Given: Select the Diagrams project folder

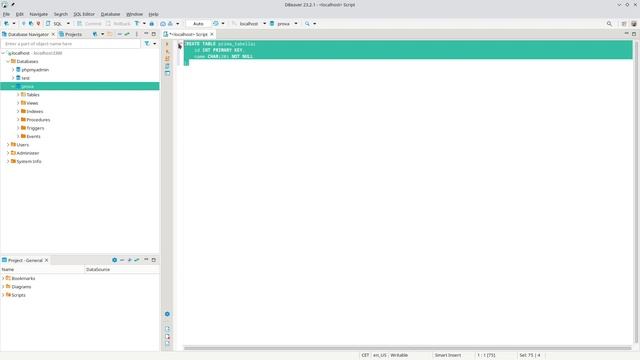Looking at the screenshot, I should [x=21, y=287].
